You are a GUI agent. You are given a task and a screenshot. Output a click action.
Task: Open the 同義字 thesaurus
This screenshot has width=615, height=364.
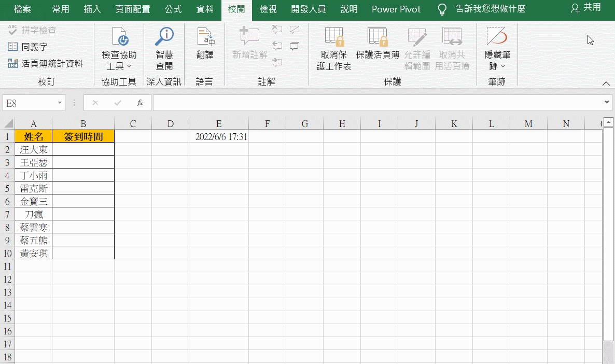[27, 47]
